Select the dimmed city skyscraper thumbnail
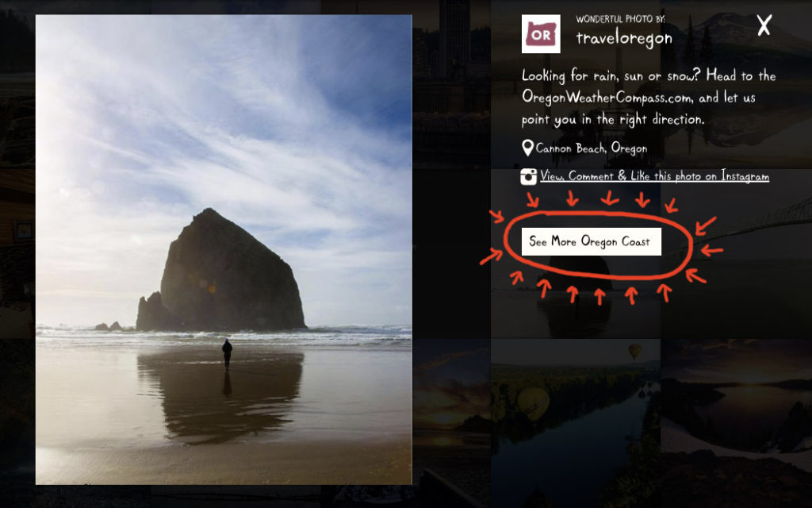 tap(451, 83)
